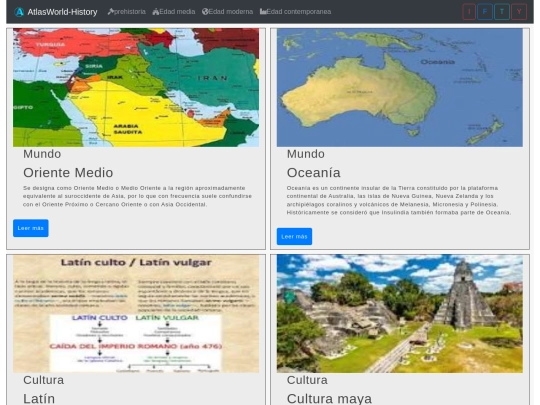Click the blue F social button
The image size is (540, 405).
coord(485,12)
